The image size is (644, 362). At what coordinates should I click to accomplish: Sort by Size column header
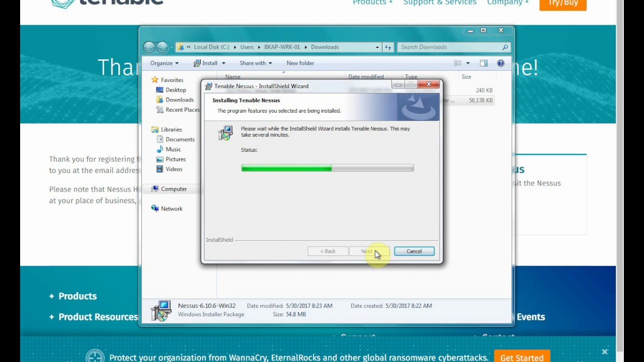(466, 77)
